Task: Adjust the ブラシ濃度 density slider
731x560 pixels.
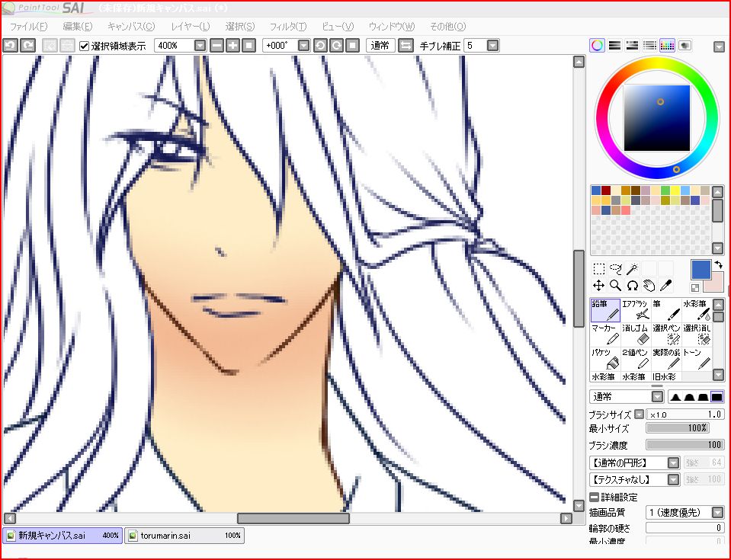Action: click(685, 444)
